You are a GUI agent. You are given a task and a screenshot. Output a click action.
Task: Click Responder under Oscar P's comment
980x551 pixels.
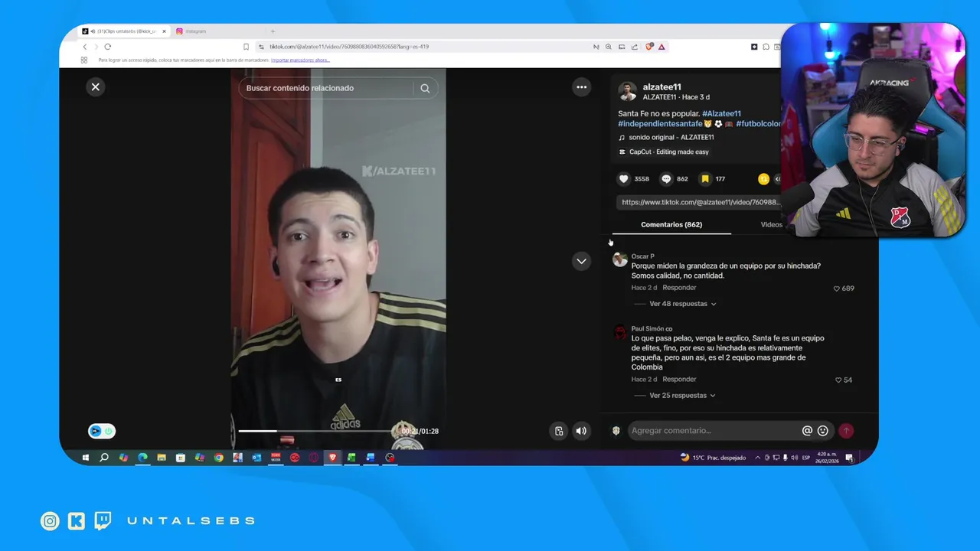pos(679,288)
